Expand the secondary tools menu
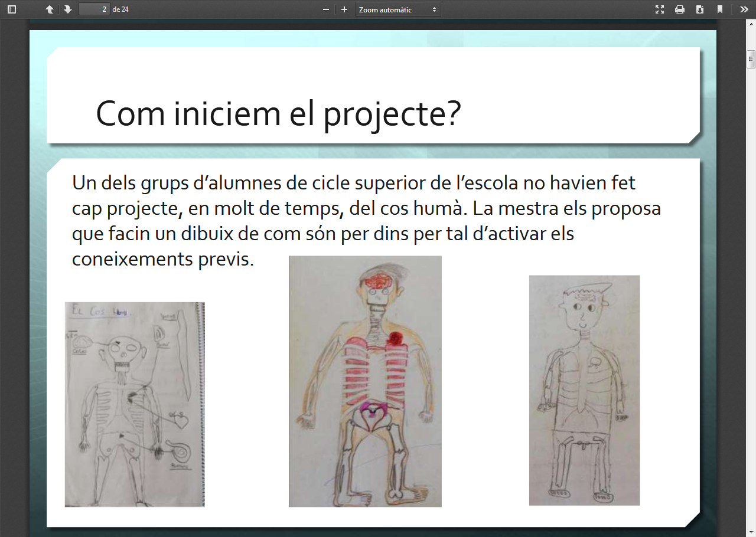The height and width of the screenshot is (537, 756). click(744, 9)
